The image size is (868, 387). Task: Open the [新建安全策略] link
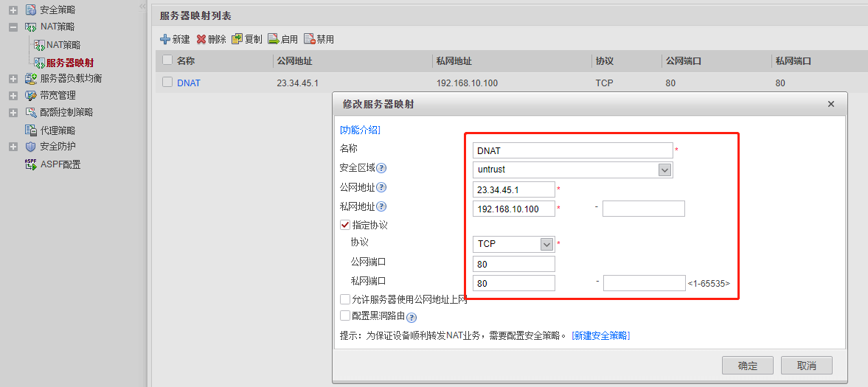coord(600,335)
